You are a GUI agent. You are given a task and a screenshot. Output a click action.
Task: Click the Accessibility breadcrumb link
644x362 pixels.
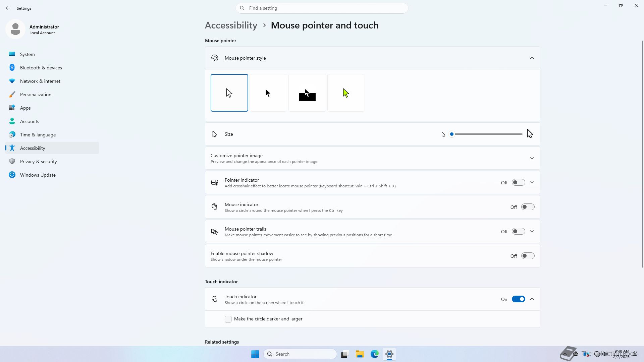point(231,25)
